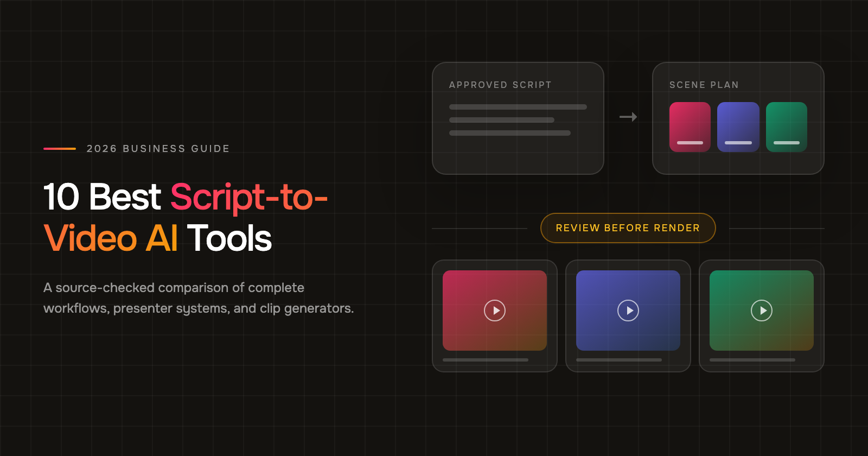Select the red scene plan swatch
868x456 pixels.
point(690,127)
